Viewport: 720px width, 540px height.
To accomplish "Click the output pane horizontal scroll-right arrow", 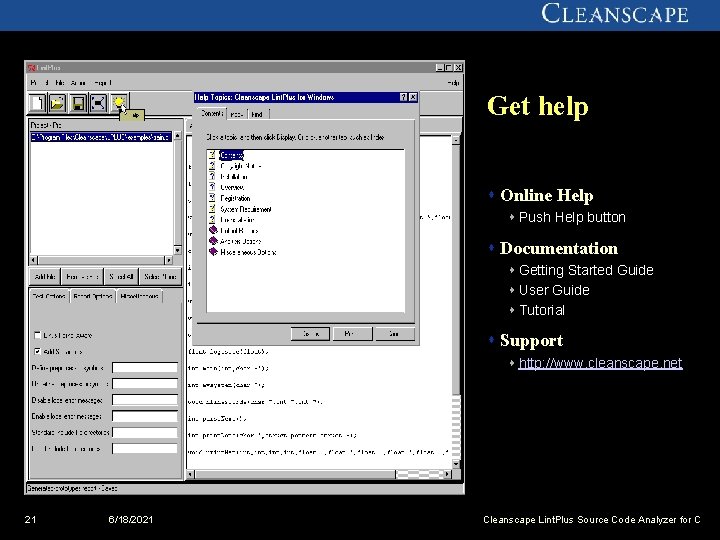I will (x=448, y=474).
